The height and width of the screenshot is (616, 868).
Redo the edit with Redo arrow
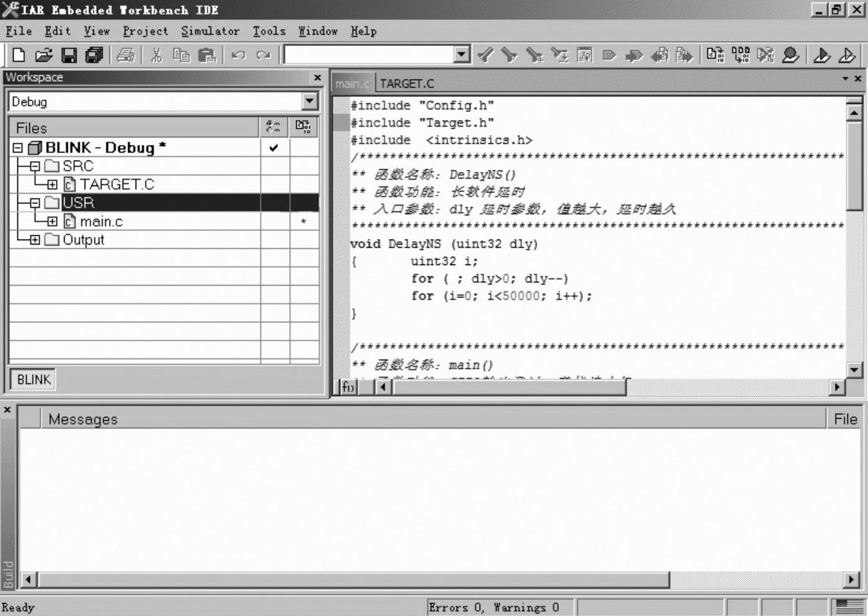[x=264, y=55]
